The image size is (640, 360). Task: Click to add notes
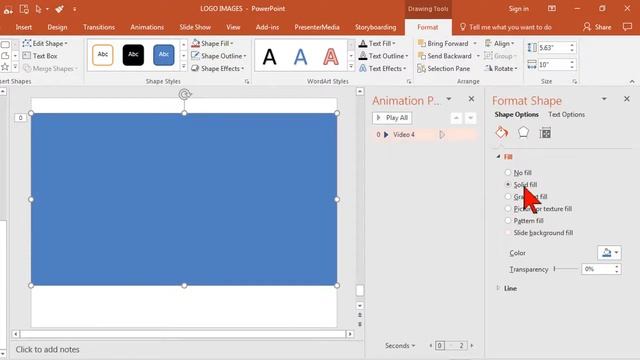[47, 349]
